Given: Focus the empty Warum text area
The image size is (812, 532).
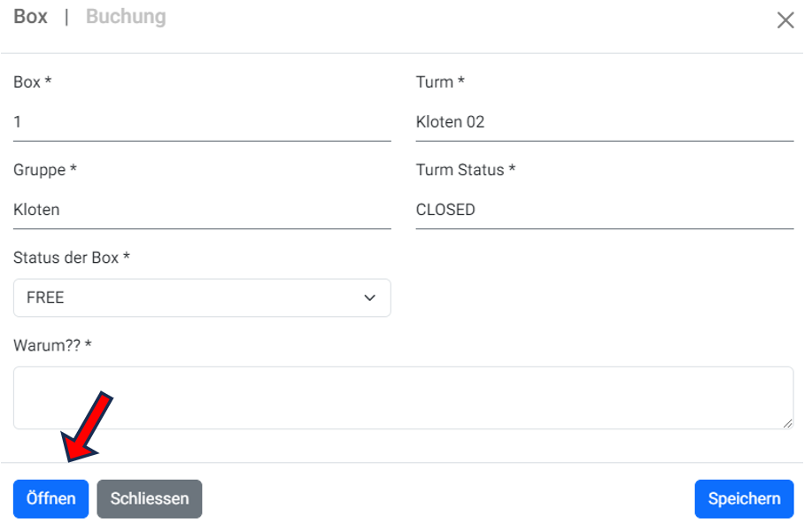Looking at the screenshot, I should (x=403, y=397).
